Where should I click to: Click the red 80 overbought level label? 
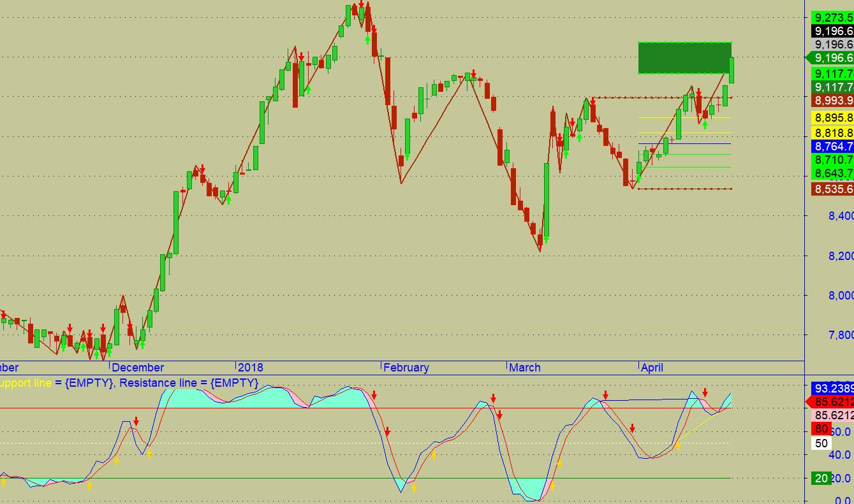821,429
